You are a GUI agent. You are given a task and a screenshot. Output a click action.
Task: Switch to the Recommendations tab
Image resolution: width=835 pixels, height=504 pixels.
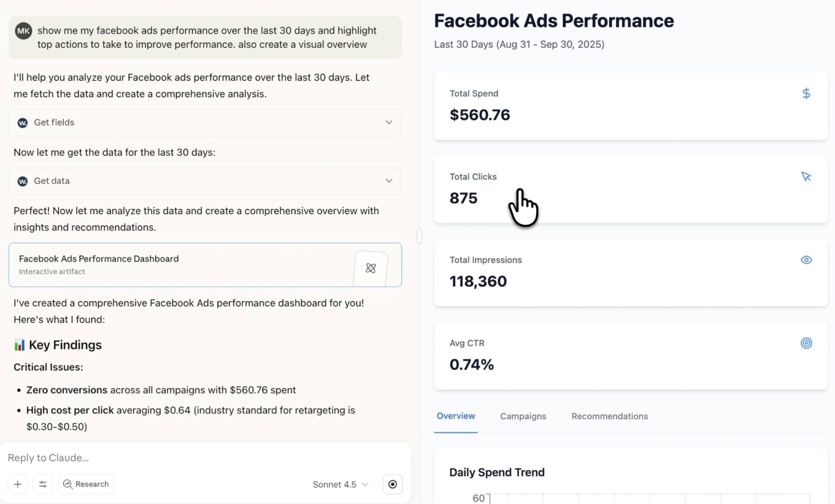tap(609, 416)
